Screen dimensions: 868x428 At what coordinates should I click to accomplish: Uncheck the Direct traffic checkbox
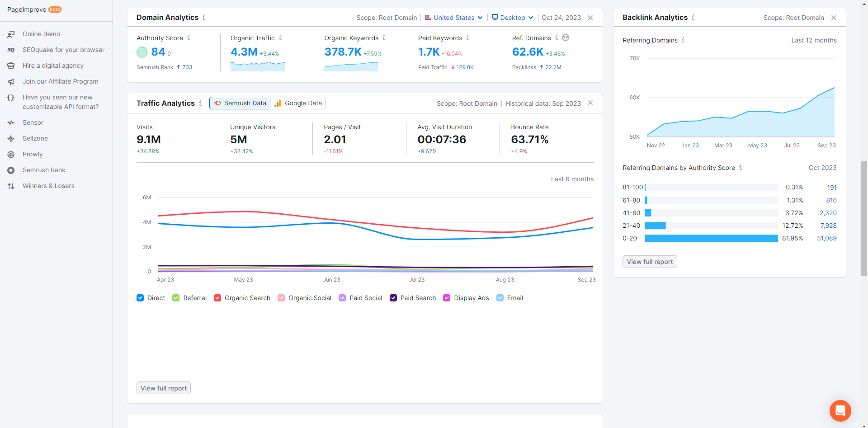[x=140, y=298]
